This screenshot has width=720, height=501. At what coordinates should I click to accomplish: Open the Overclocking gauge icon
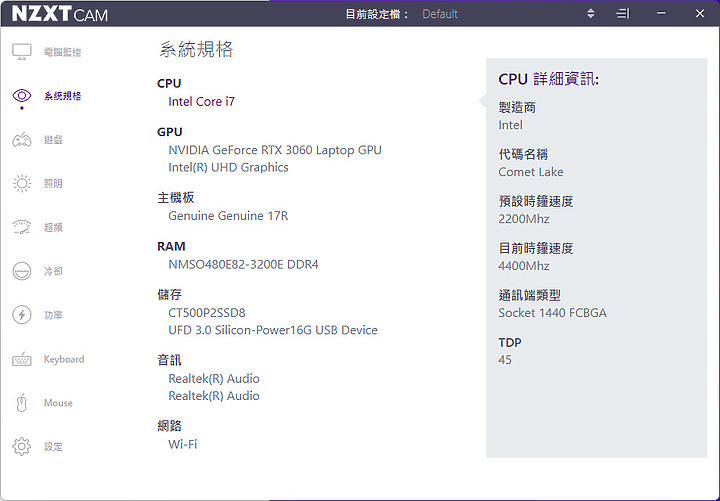[x=22, y=227]
